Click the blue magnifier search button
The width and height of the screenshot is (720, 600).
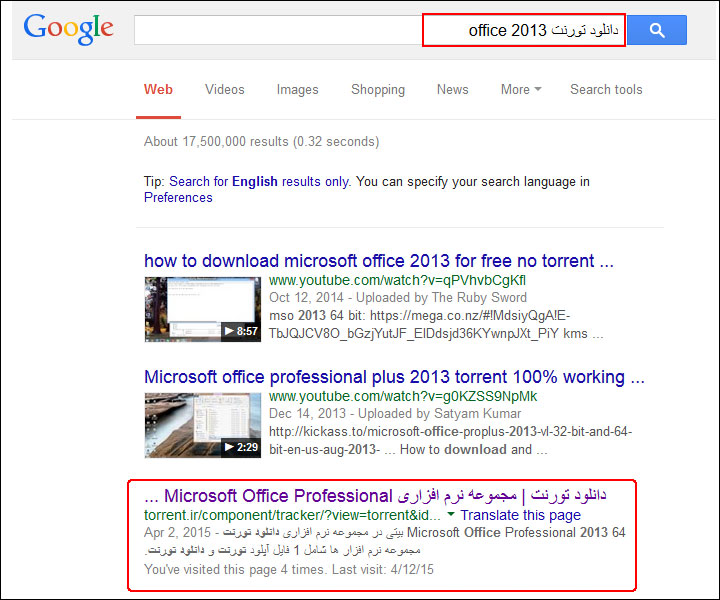pyautogui.click(x=657, y=30)
